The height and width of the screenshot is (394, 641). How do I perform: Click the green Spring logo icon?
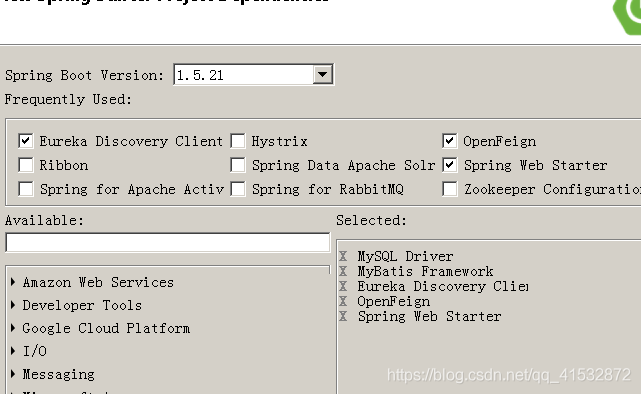tap(628, 16)
